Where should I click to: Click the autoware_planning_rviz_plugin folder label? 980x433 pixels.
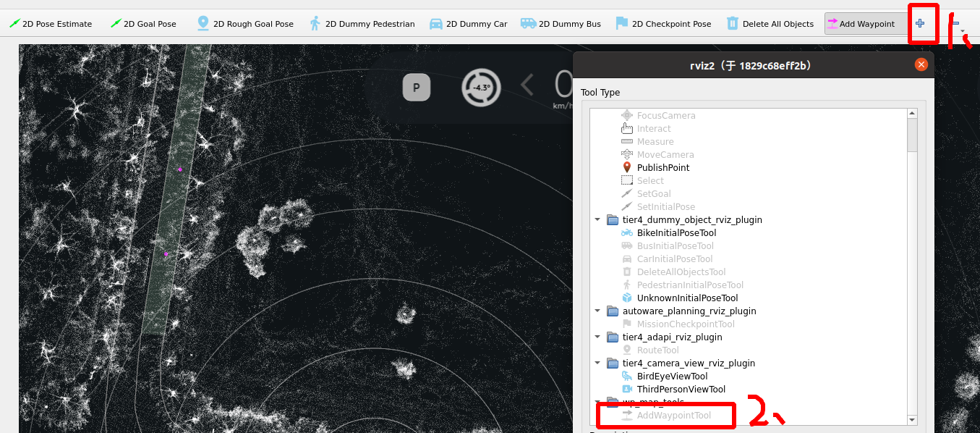click(x=689, y=311)
